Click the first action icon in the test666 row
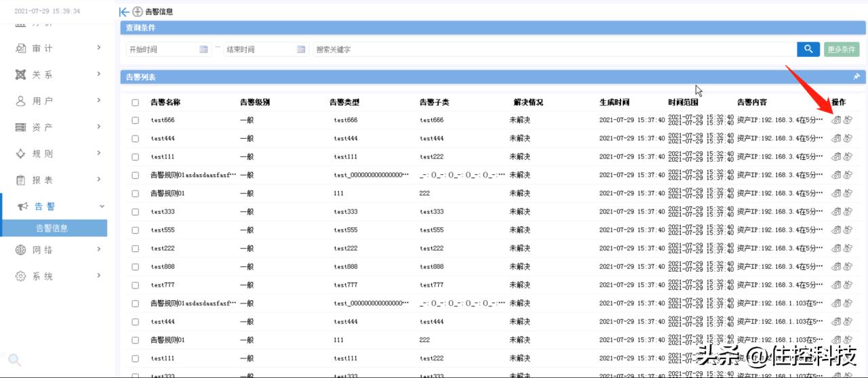This screenshot has height=378, width=868. click(836, 120)
